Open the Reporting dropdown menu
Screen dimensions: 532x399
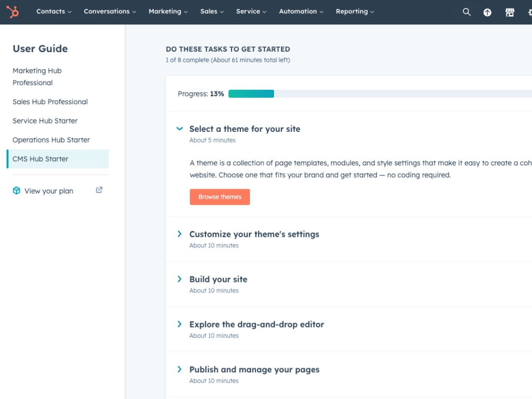355,12
